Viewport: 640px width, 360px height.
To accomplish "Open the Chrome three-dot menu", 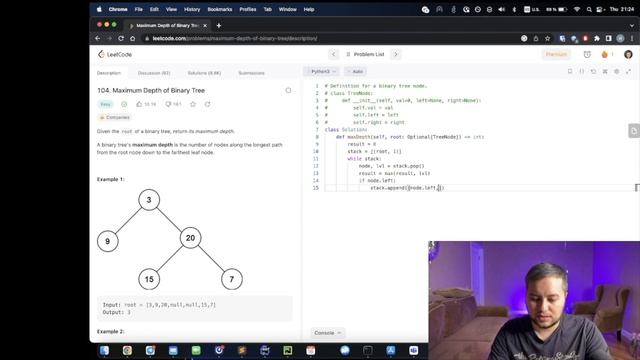I will pyautogui.click(x=632, y=38).
